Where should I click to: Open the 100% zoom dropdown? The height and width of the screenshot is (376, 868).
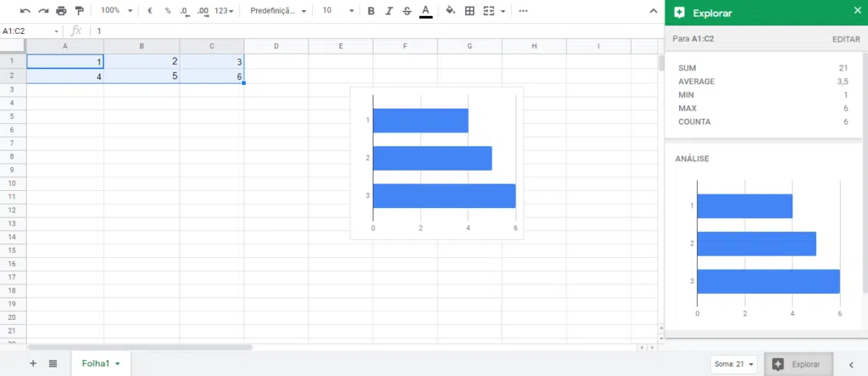117,10
